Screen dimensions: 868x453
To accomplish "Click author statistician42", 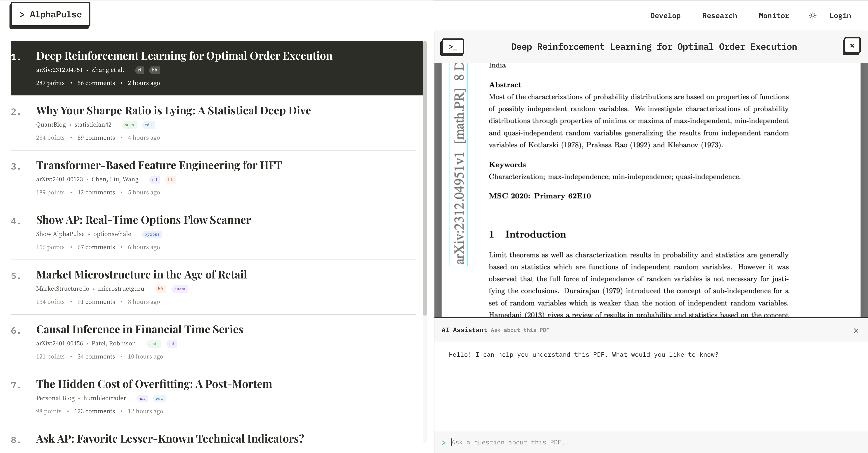I will (93, 124).
